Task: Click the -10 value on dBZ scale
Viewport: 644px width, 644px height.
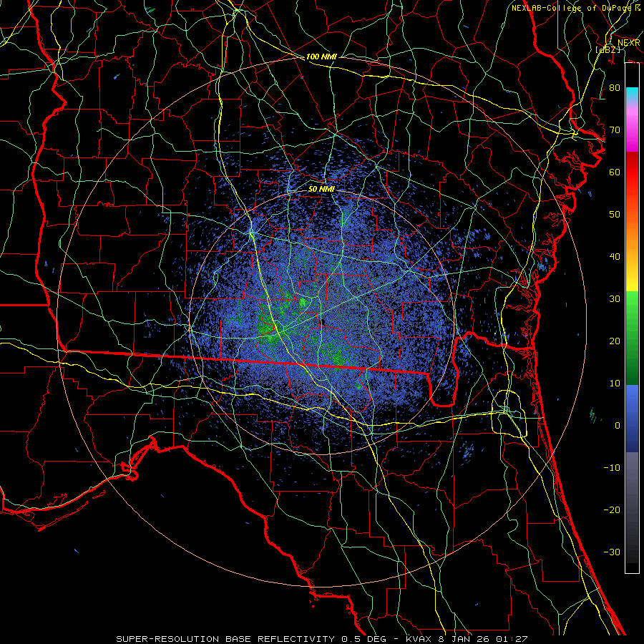Action: pyautogui.click(x=612, y=467)
